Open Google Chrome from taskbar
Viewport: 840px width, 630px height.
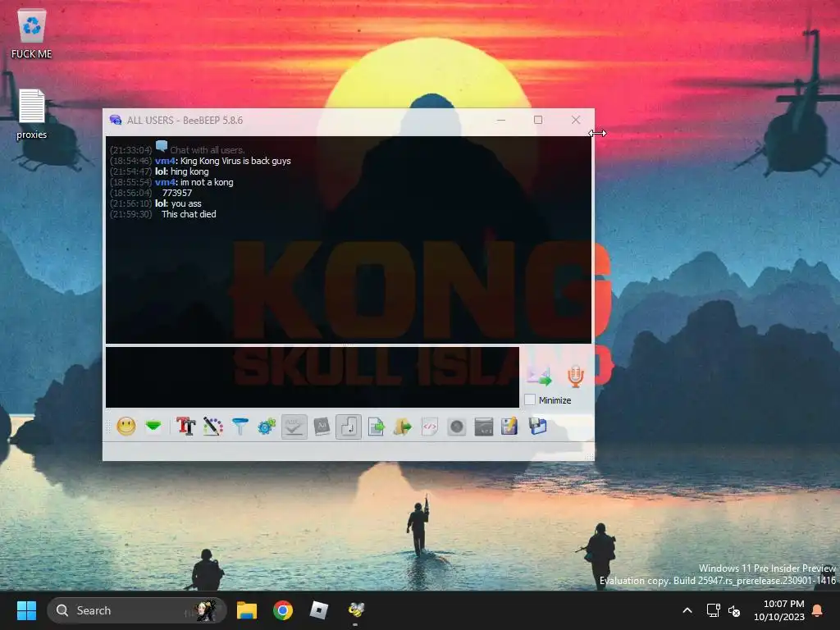click(x=283, y=610)
